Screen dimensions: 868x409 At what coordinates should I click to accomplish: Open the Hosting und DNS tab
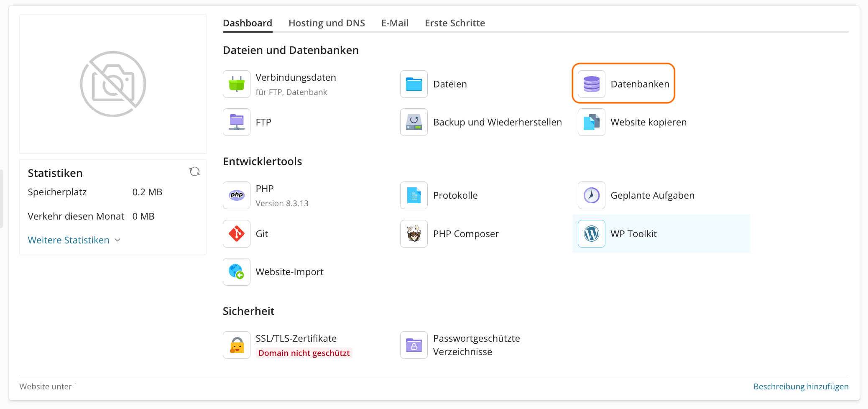[x=327, y=23]
